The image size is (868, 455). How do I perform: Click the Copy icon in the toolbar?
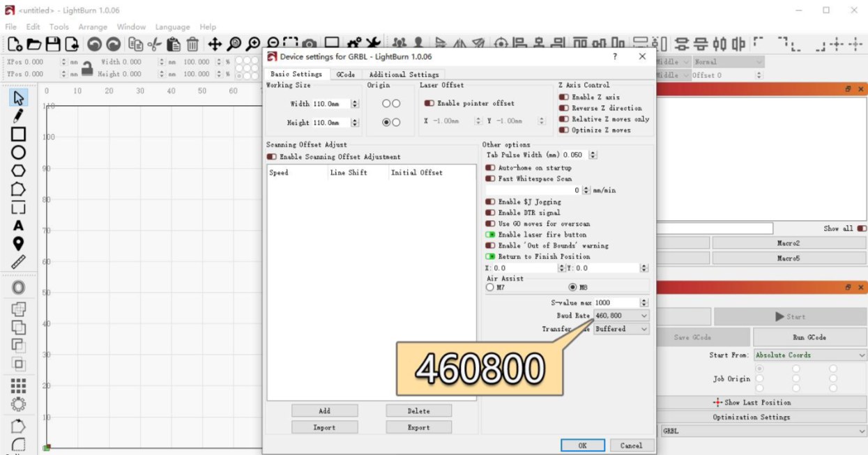click(136, 45)
